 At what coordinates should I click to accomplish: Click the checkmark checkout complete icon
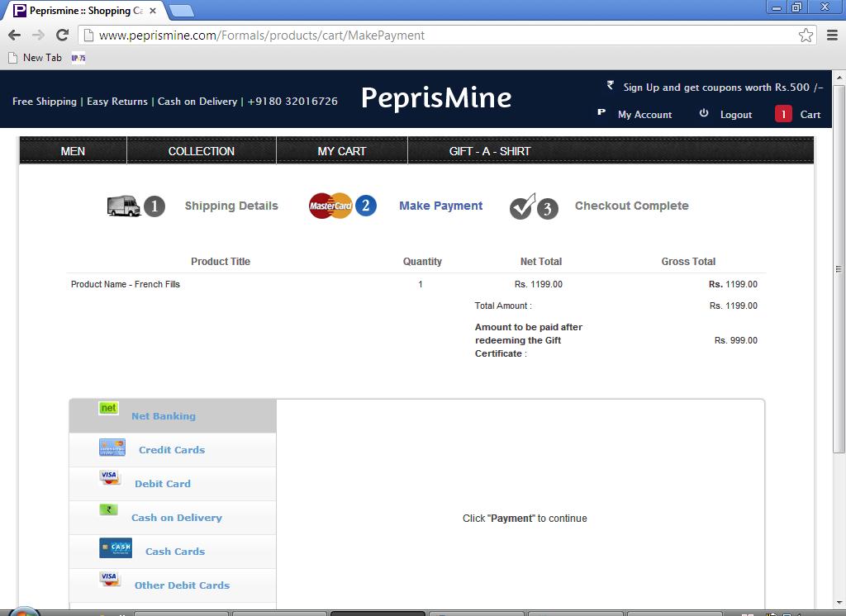522,206
